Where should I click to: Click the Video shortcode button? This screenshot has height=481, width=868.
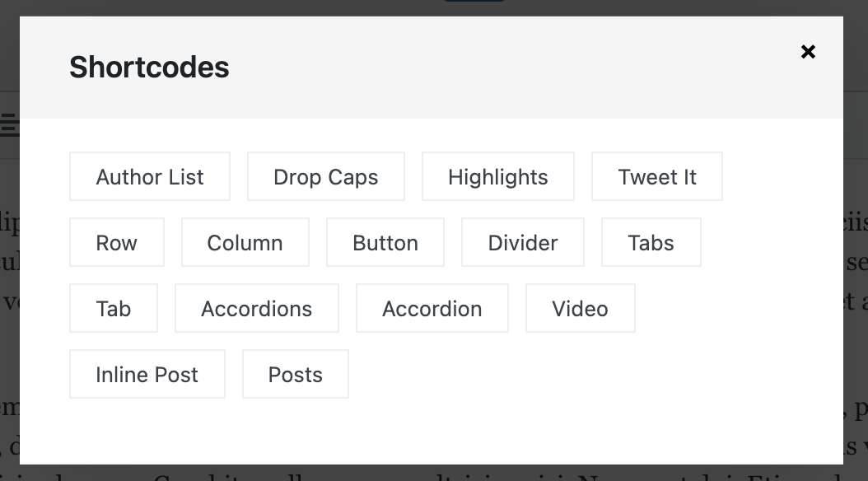pos(580,308)
